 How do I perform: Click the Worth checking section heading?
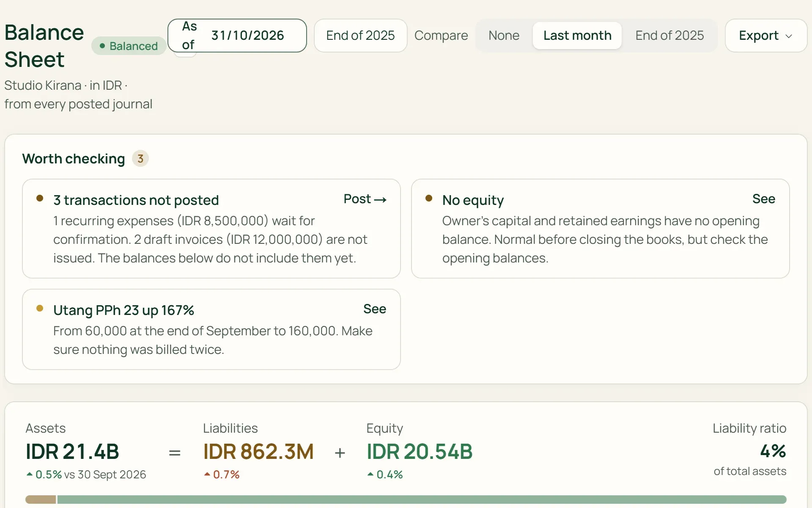[74, 159]
